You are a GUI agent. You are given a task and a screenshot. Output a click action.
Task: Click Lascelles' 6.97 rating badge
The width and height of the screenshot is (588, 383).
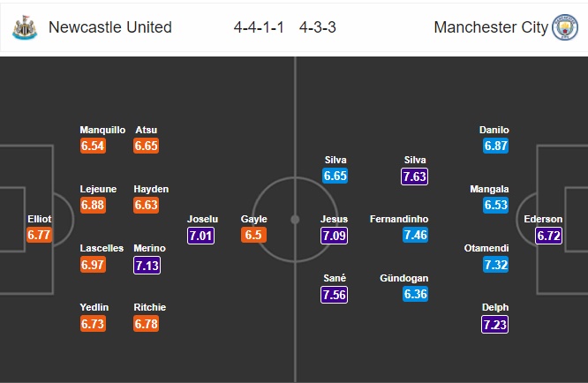[94, 265]
